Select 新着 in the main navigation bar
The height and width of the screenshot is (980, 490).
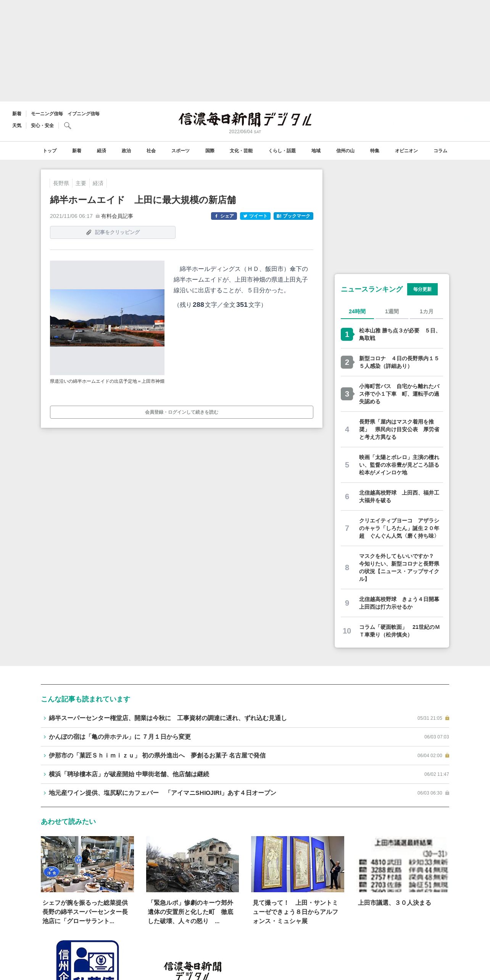coord(77,151)
